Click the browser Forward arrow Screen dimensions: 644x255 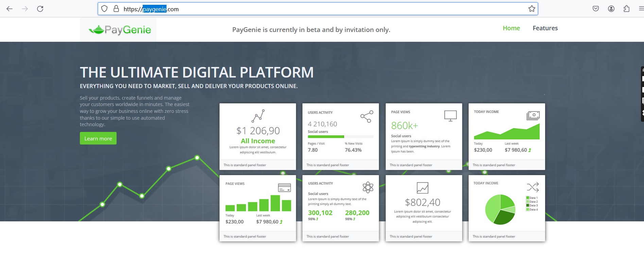point(25,9)
